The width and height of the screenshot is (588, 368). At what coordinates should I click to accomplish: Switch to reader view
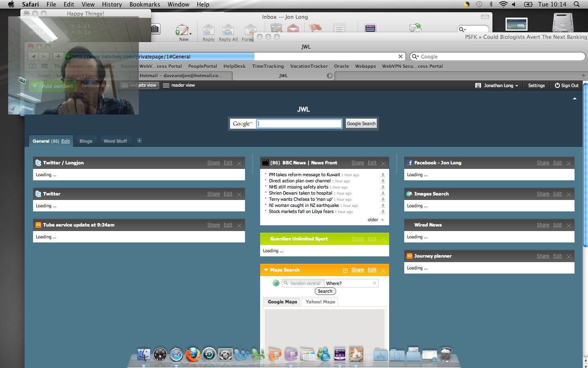179,85
